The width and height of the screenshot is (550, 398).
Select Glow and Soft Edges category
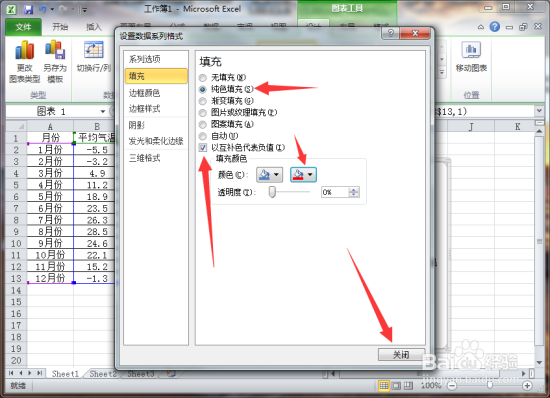point(156,141)
